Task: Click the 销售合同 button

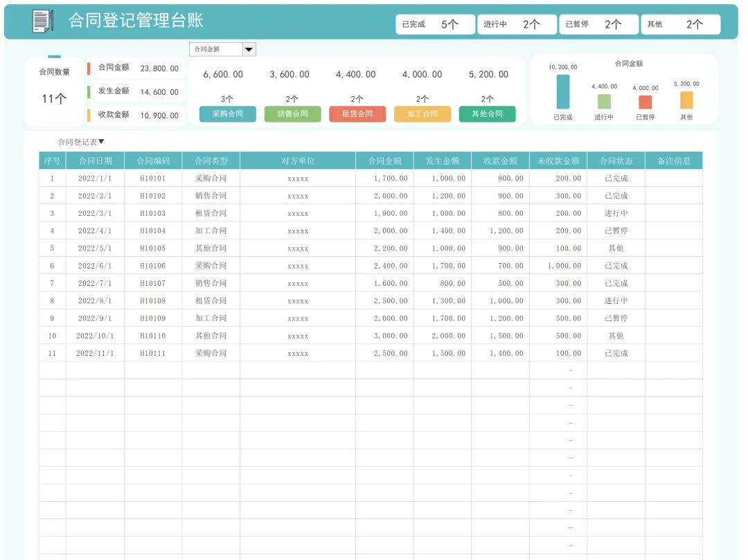Action: click(292, 114)
